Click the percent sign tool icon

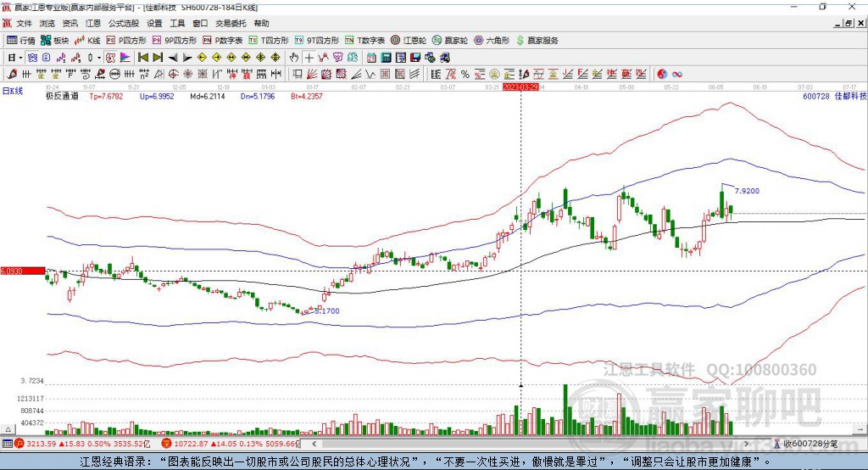[x=465, y=75]
